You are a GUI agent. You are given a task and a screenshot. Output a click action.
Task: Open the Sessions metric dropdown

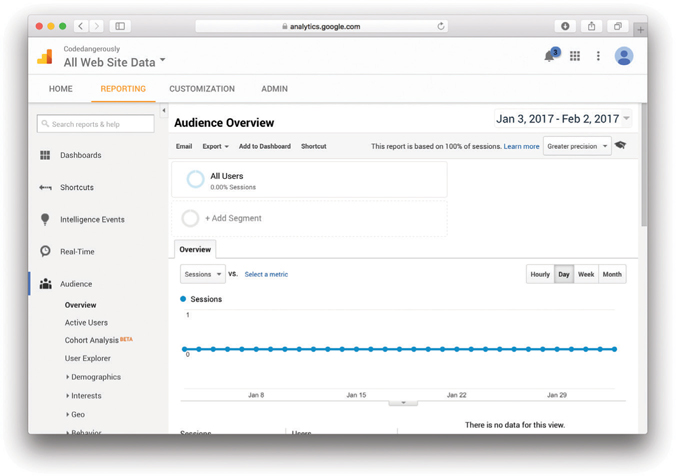[x=202, y=274]
